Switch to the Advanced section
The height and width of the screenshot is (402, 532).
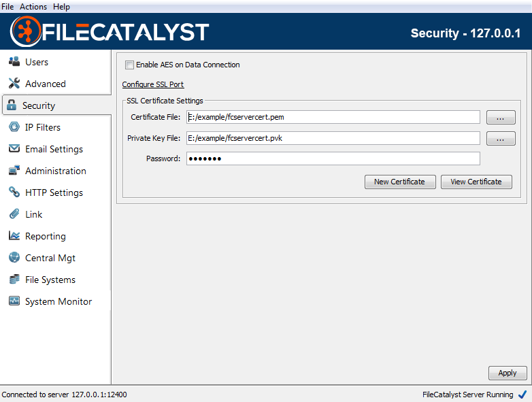click(x=46, y=84)
